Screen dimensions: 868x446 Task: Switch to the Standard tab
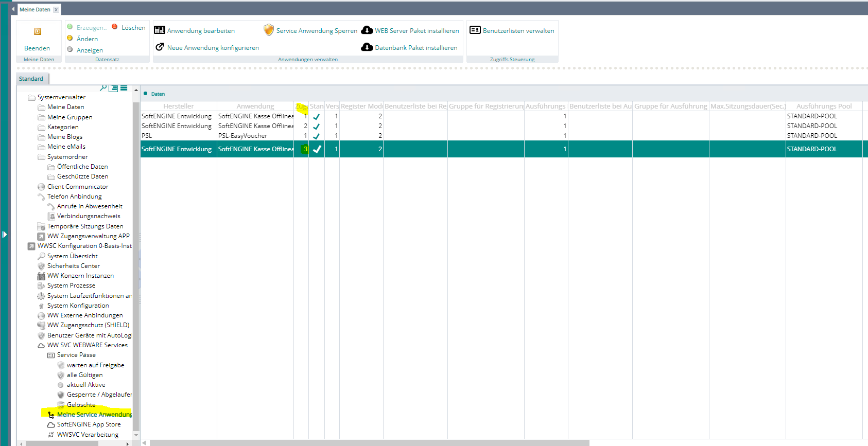(31, 79)
